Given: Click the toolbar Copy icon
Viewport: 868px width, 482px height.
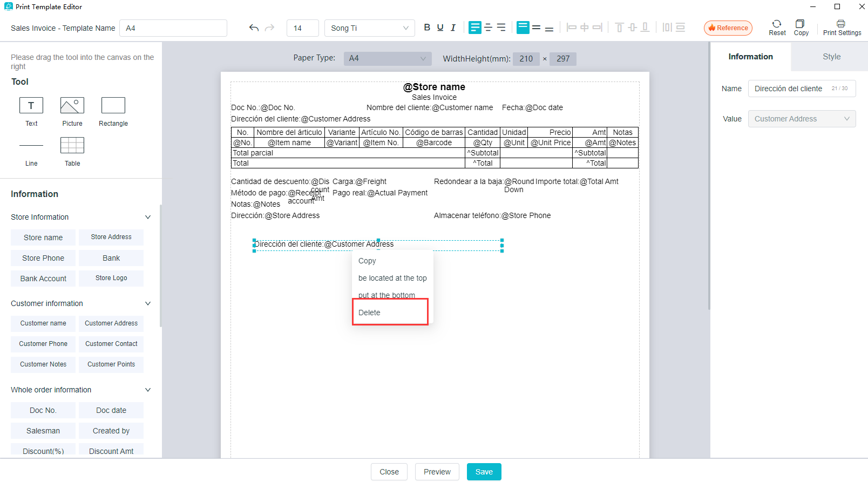Looking at the screenshot, I should [801, 28].
